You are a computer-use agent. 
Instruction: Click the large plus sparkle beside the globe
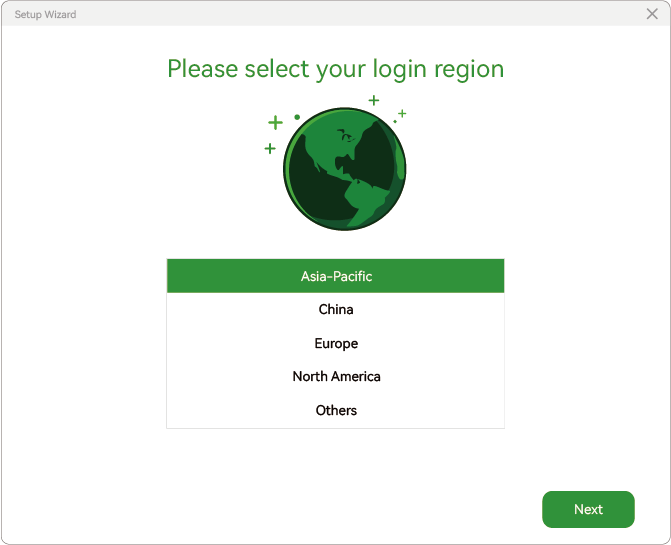[275, 123]
